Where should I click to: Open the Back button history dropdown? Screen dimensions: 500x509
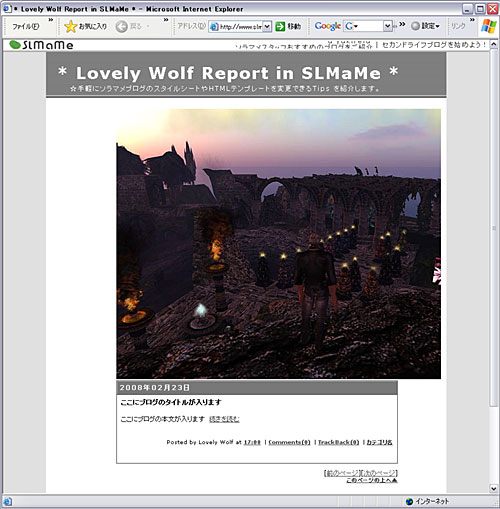coord(148,26)
